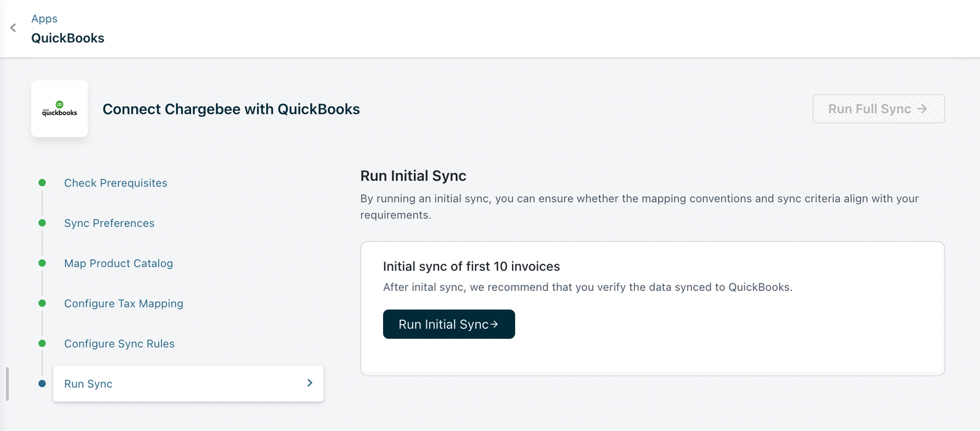Click green status dot beside Configure Tax Mapping
Screen dimensions: 980x431
pos(42,303)
